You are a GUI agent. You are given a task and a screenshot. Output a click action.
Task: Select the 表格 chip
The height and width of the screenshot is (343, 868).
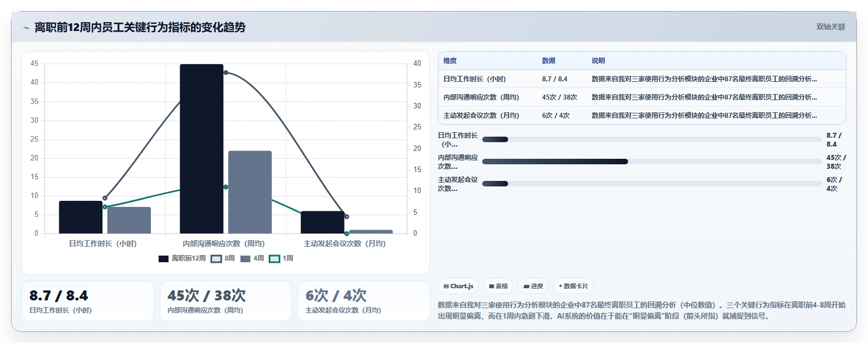coord(498,286)
